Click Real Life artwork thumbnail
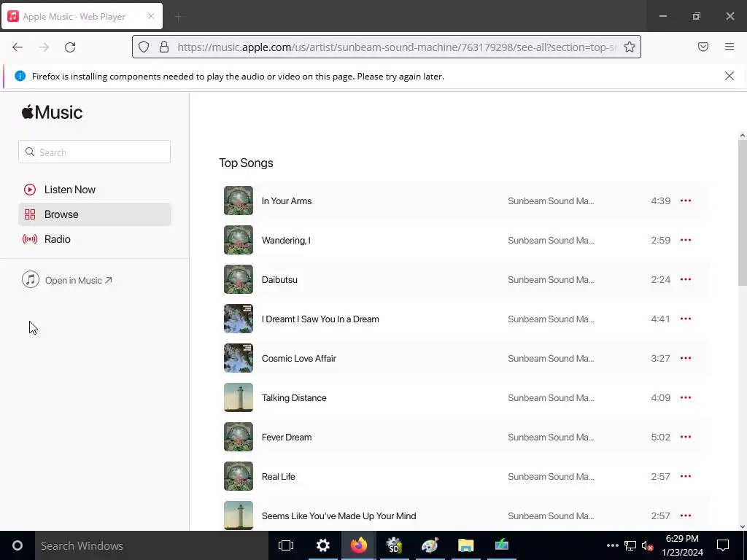The height and width of the screenshot is (560, 747). point(239,476)
